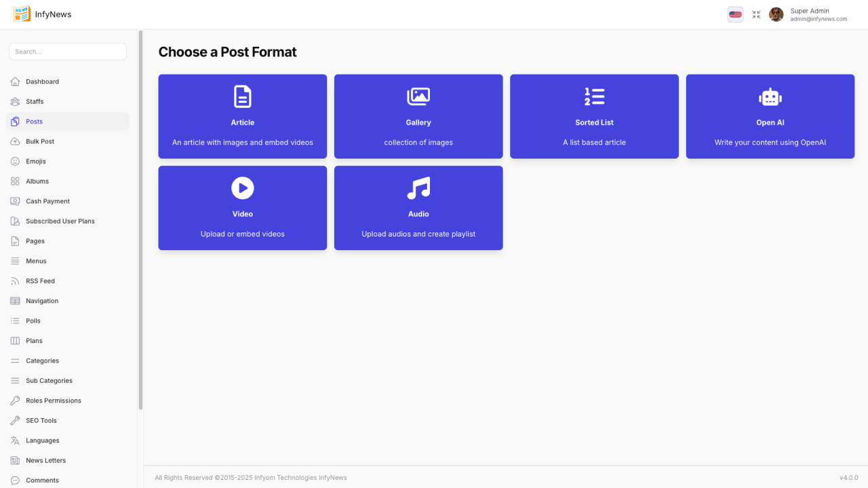Click the Super Admin avatar picture
This screenshot has height=488, width=868.
pos(776,14)
